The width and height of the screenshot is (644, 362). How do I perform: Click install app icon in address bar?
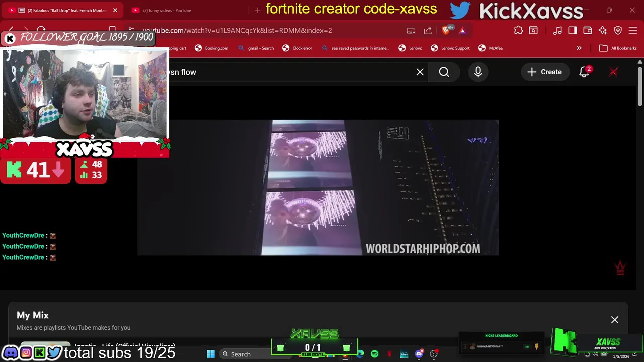(x=411, y=31)
